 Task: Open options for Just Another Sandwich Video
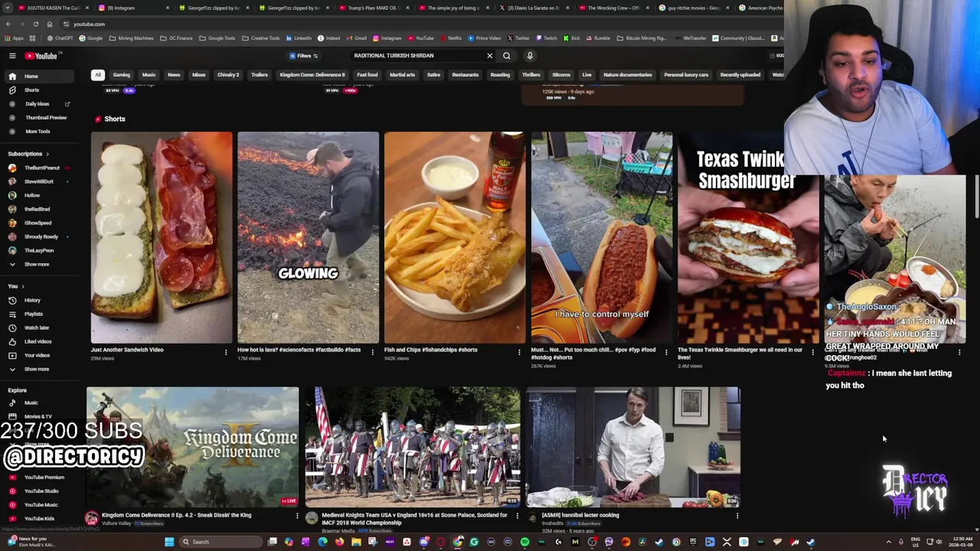pyautogui.click(x=226, y=352)
